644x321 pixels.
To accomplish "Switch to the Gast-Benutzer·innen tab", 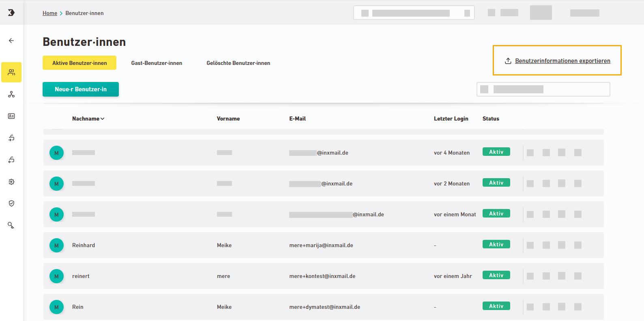I will point(157,63).
